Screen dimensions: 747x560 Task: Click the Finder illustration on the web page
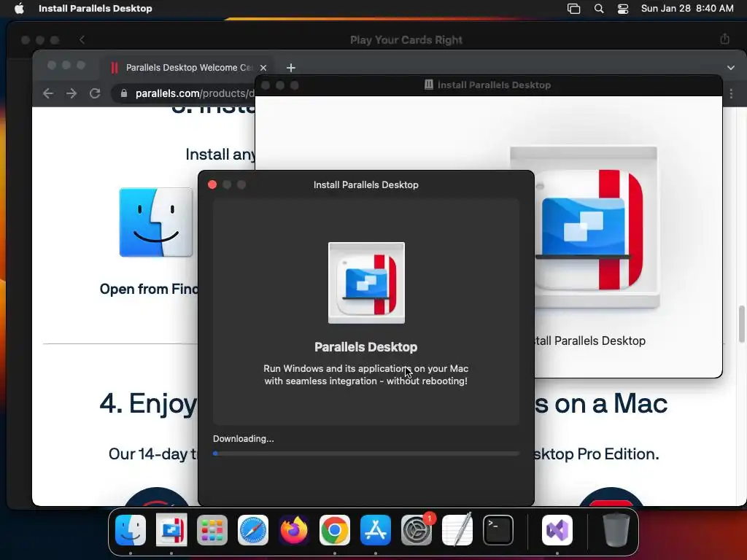pos(156,222)
